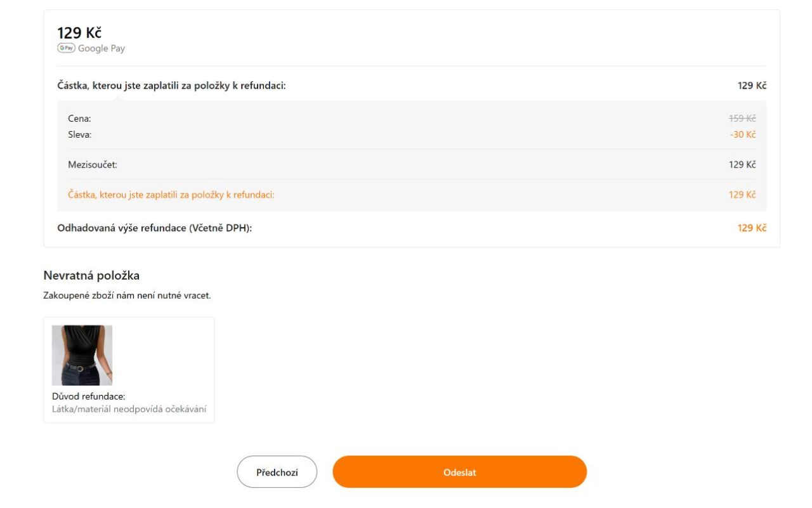812x508 pixels.
Task: Click the Google Pay logo icon
Action: (x=66, y=48)
